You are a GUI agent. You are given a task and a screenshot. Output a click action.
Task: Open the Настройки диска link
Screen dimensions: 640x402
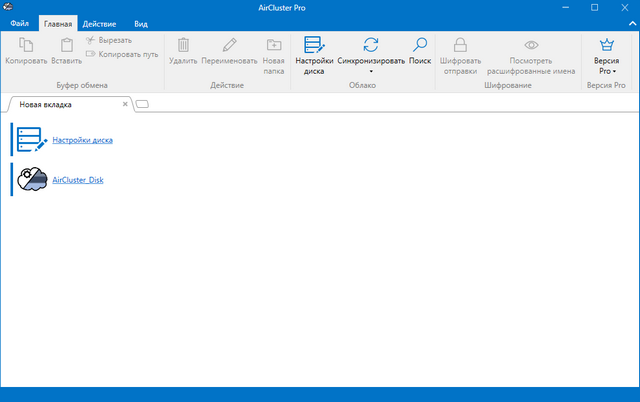click(x=82, y=140)
